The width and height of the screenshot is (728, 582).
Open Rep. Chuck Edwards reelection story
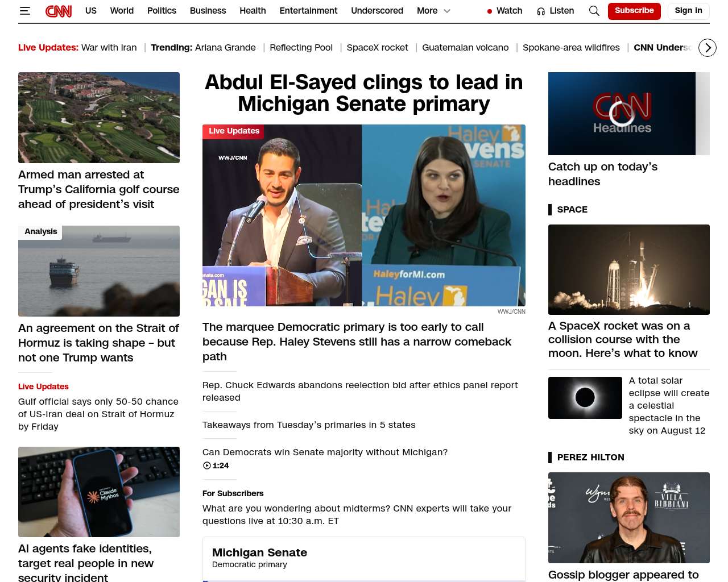(361, 391)
